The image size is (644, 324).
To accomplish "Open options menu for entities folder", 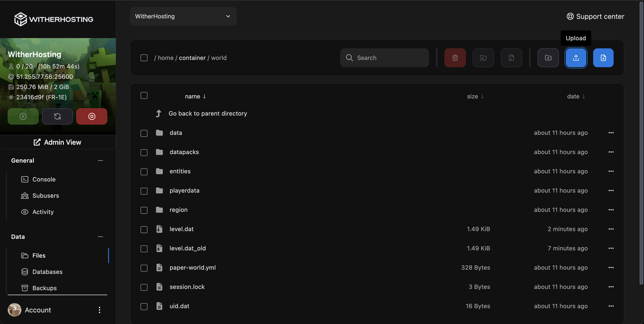I will [x=611, y=171].
